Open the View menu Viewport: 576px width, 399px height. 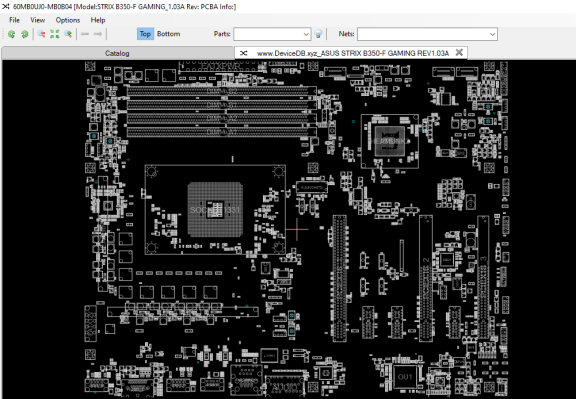[x=37, y=20]
